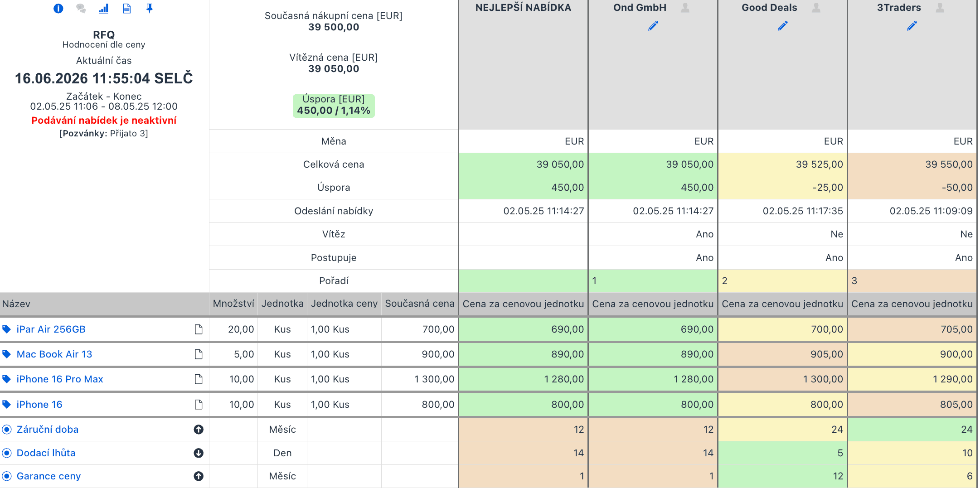Select the Dodací lhůta radio marker

pyautogui.click(x=7, y=453)
